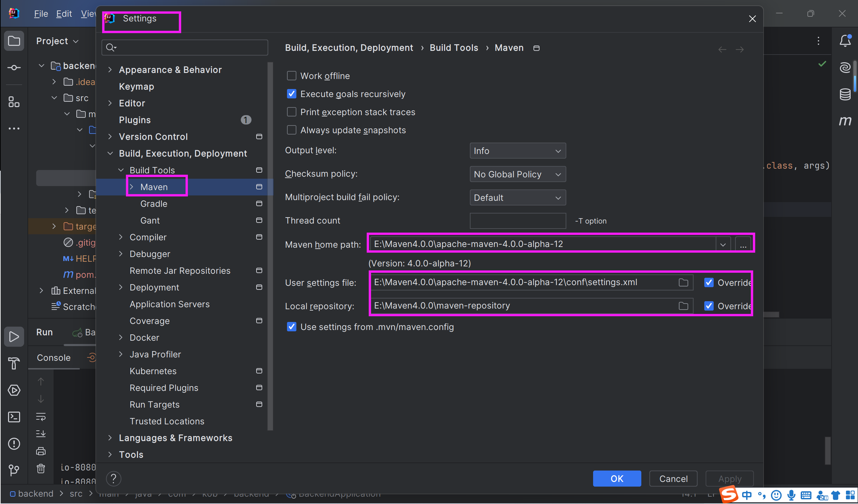Image resolution: width=858 pixels, height=504 pixels.
Task: Open the Output level Info dropdown
Action: [x=517, y=151]
